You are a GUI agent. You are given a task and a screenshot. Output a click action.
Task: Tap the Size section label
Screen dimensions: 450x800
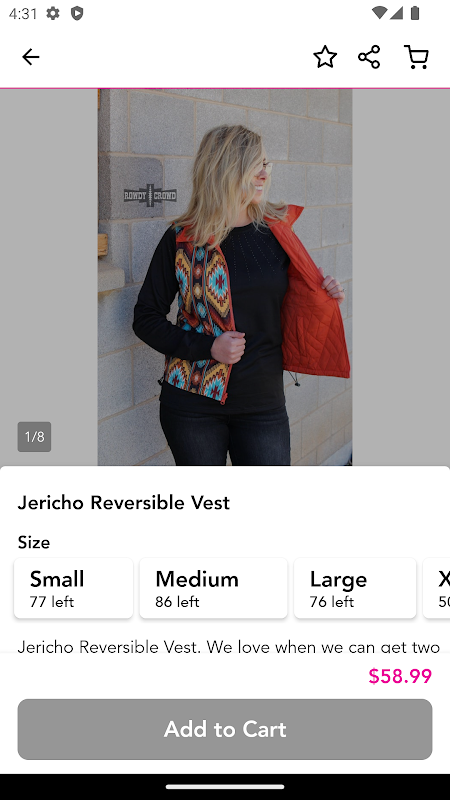[34, 542]
